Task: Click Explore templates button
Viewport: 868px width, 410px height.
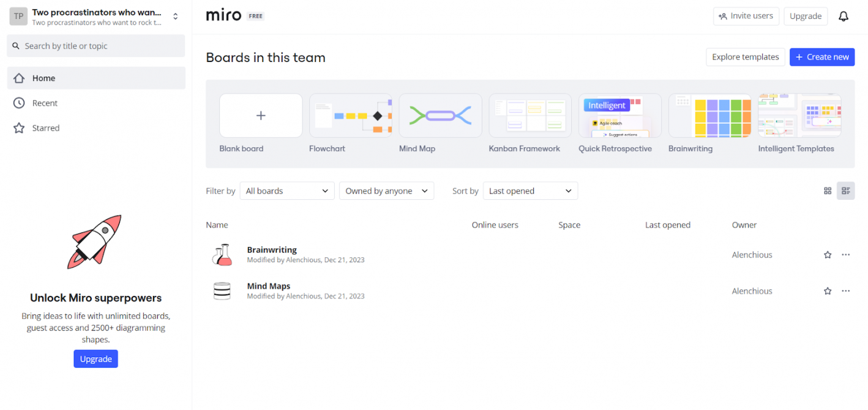Action: (x=746, y=57)
